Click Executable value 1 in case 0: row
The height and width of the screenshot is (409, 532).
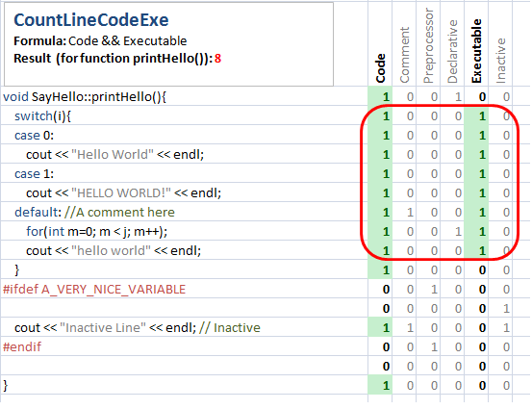click(x=482, y=136)
